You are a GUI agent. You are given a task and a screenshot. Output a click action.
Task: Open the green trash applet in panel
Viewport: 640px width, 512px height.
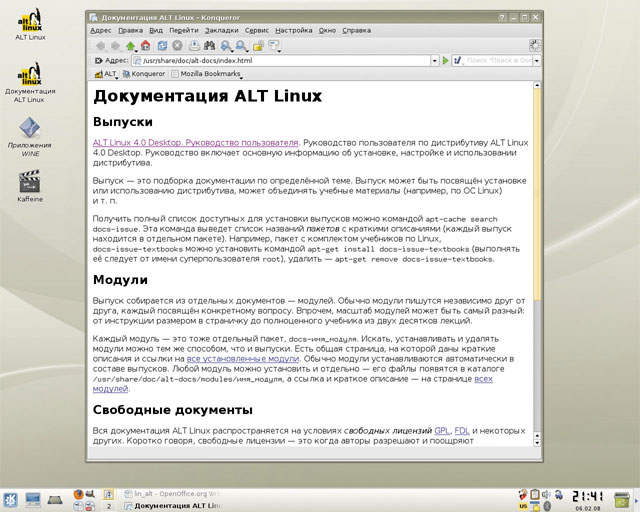622,501
